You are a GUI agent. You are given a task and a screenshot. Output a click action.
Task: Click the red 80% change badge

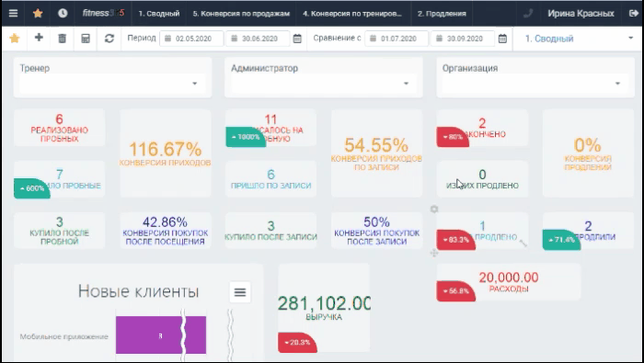453,137
